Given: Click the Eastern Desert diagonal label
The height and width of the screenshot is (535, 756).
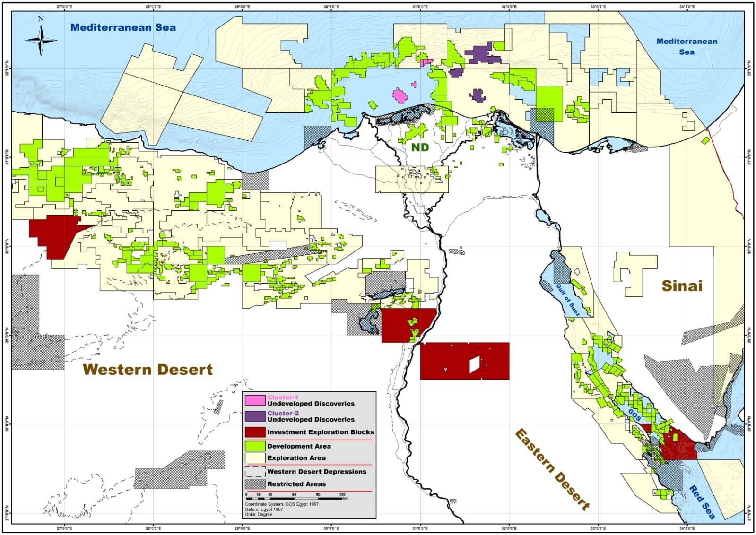Looking at the screenshot, I should click(x=552, y=469).
